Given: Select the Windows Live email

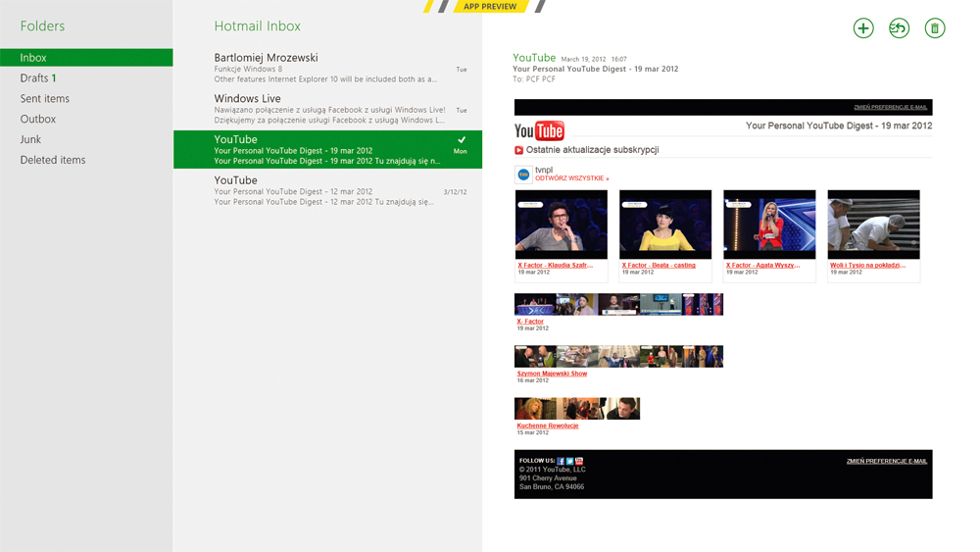Looking at the screenshot, I should [327, 109].
